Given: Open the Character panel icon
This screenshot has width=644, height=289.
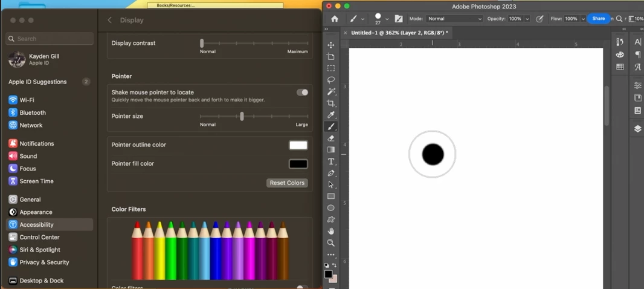Looking at the screenshot, I should click(x=637, y=42).
